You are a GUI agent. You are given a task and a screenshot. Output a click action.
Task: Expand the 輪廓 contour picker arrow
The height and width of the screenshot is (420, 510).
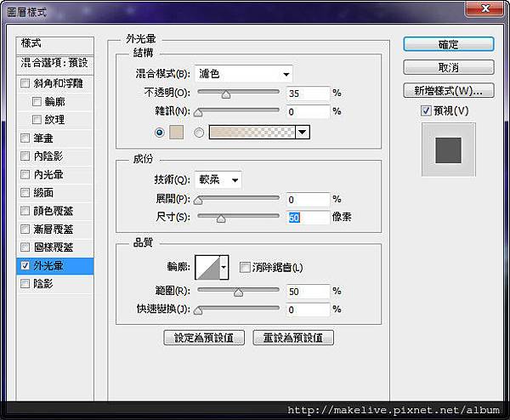224,267
